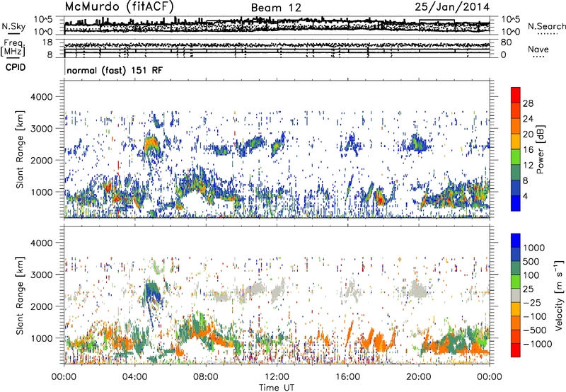Click the 'McMurdo (fitACF)' title text
Viewport: 566px width, 392px height.
click(119, 7)
